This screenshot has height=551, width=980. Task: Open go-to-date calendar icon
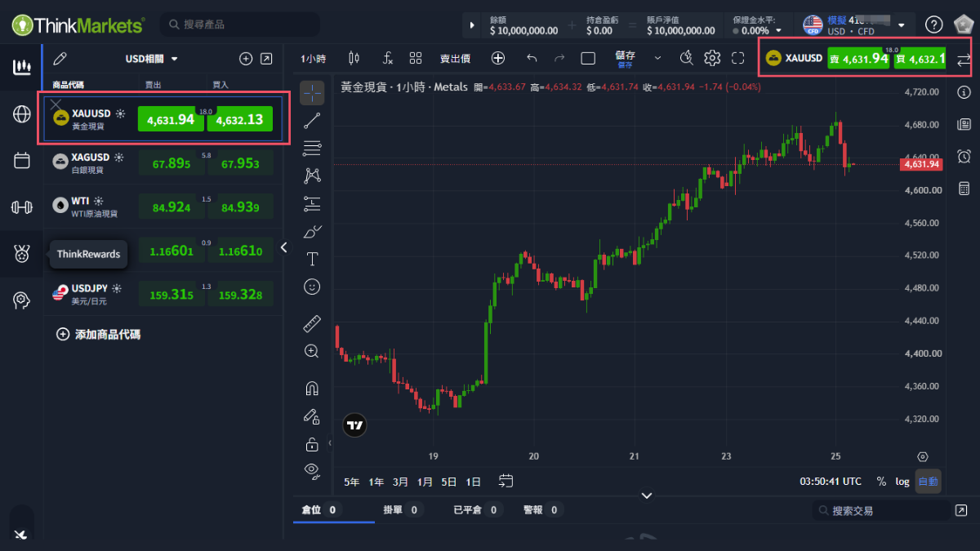506,481
